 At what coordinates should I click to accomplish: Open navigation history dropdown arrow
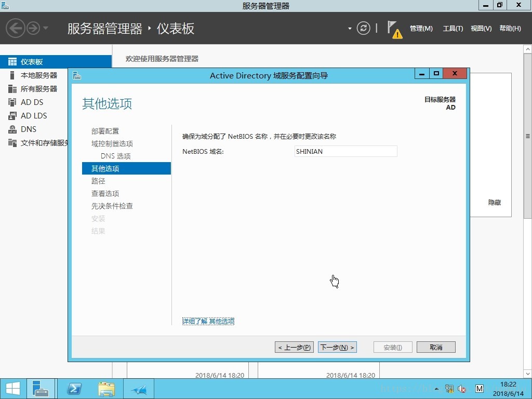tap(46, 28)
